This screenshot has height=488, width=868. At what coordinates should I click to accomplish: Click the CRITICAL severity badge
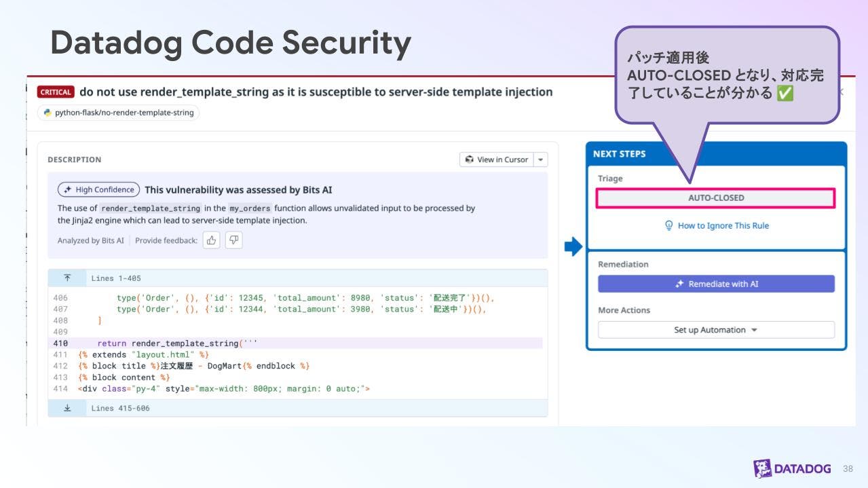click(56, 92)
